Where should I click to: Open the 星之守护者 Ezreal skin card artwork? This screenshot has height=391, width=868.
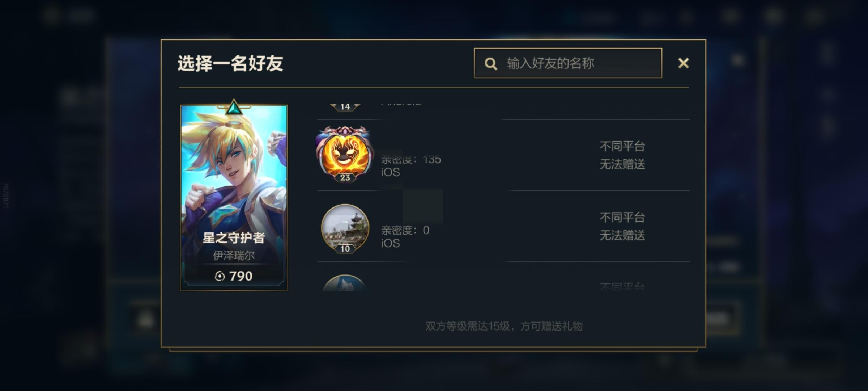[x=234, y=198]
